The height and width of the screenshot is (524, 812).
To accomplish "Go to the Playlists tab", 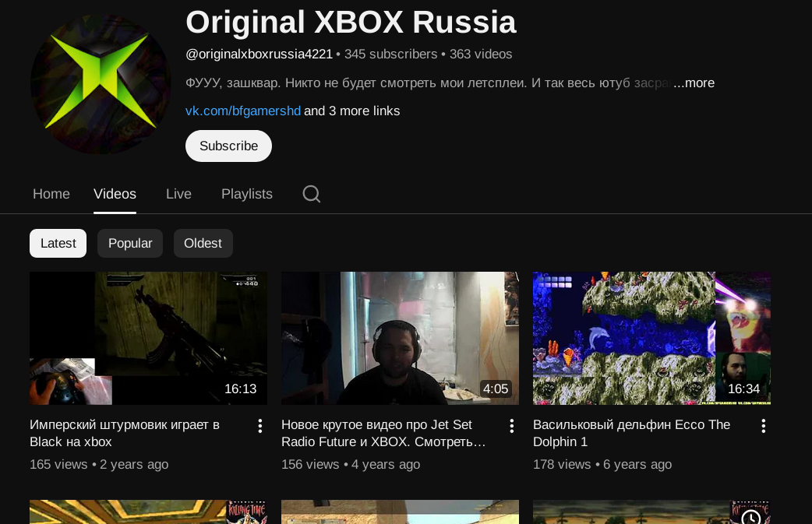I will pos(247,194).
